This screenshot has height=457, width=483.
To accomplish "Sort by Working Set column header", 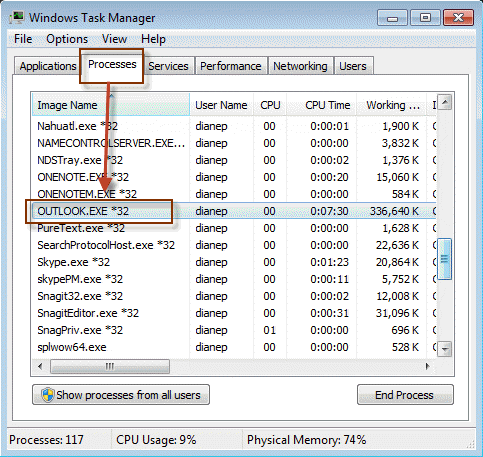I will [392, 105].
